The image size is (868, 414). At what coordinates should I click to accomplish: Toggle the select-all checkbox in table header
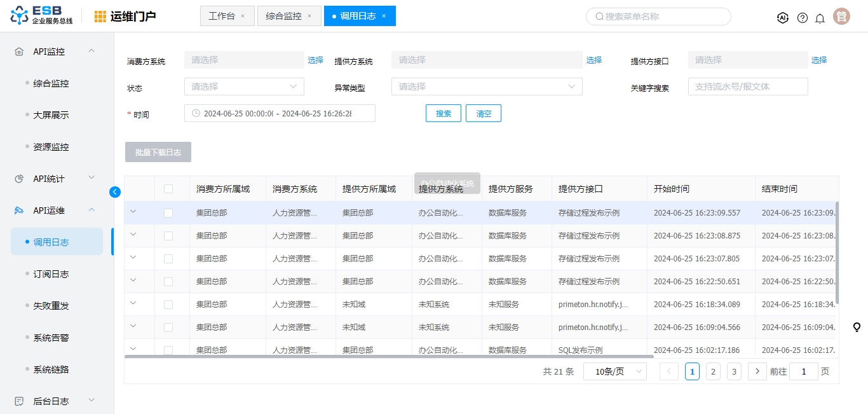pos(168,189)
